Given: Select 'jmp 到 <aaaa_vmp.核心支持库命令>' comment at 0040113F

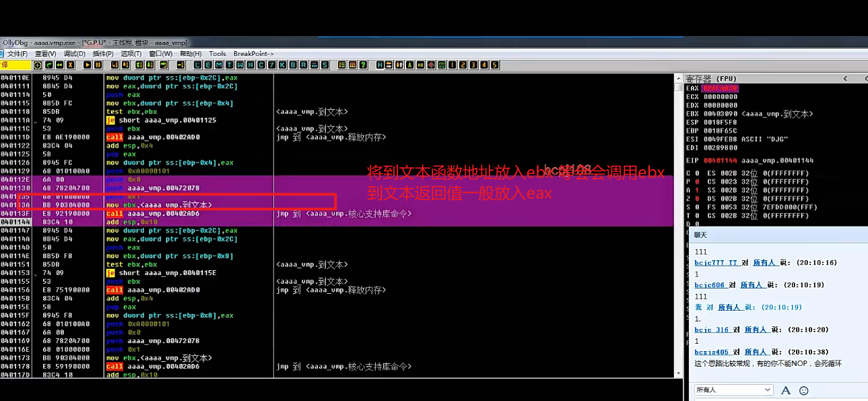Looking at the screenshot, I should (343, 214).
